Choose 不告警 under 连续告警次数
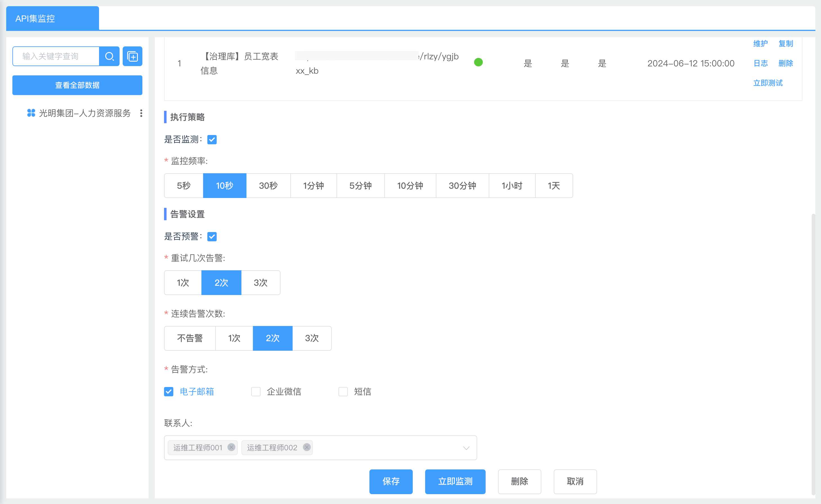This screenshot has height=504, width=821. point(189,338)
